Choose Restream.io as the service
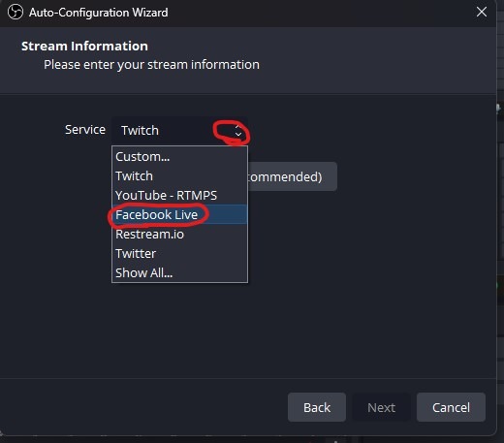Viewport: 504px width, 443px height. coord(179,234)
